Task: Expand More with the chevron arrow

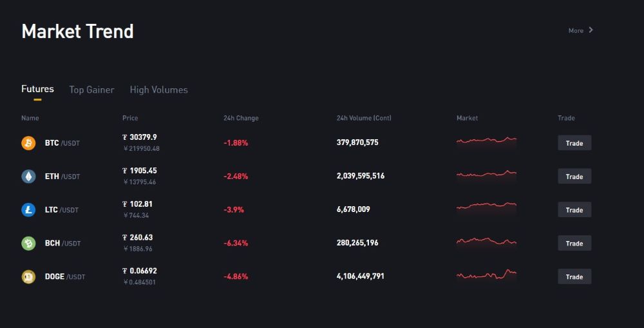Action: point(591,30)
